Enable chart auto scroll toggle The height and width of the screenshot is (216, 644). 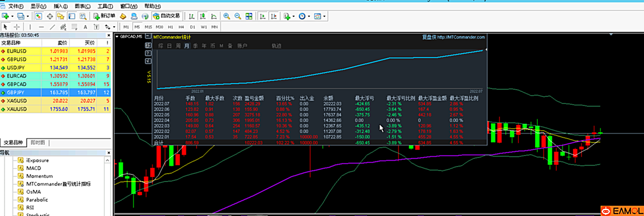pyautogui.click(x=262, y=16)
